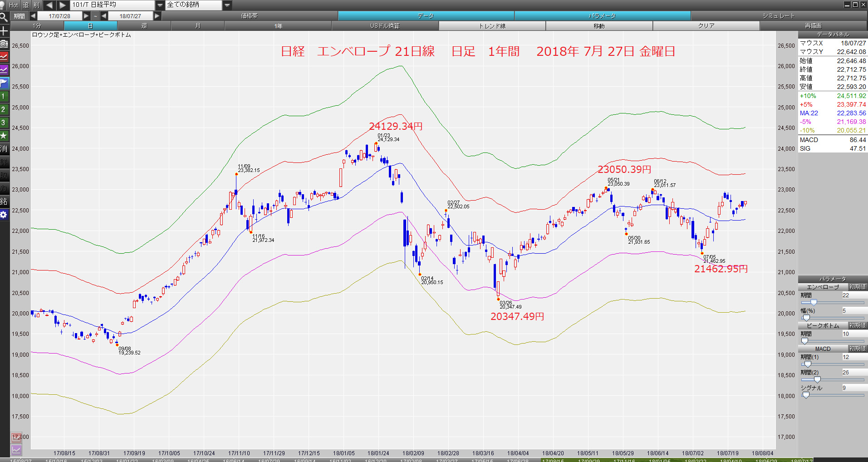Select green preset button 2
The image size is (868, 462).
pos(4,109)
